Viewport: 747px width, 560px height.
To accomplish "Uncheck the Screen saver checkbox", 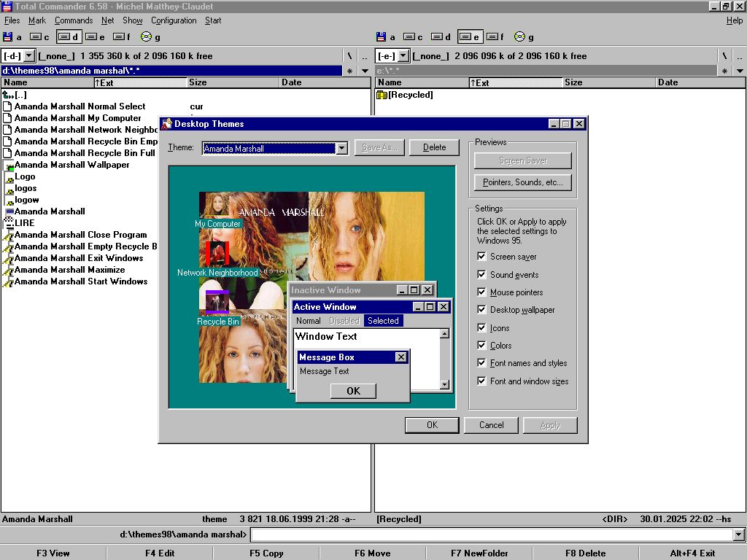I will (x=481, y=257).
